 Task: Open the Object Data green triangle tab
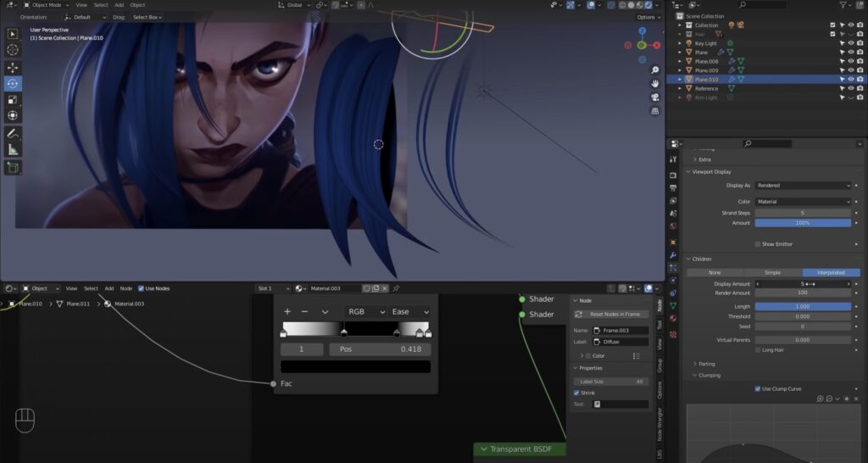click(673, 306)
